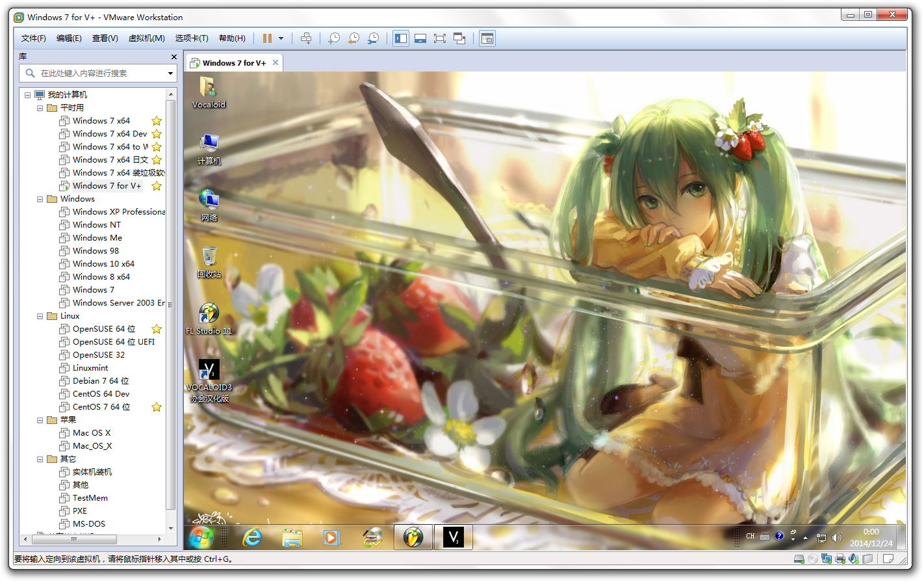Open the 选项卡(T) menu
The width and height of the screenshot is (924, 582).
coord(192,38)
